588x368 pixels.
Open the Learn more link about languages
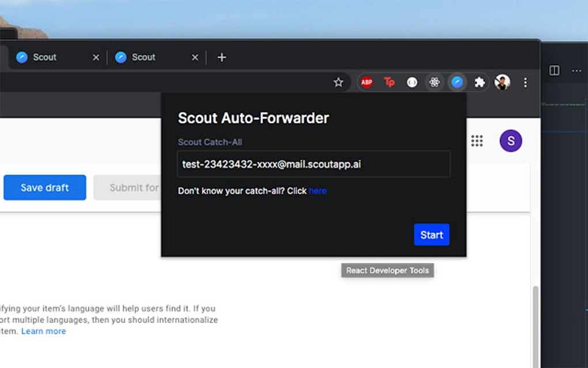click(44, 331)
